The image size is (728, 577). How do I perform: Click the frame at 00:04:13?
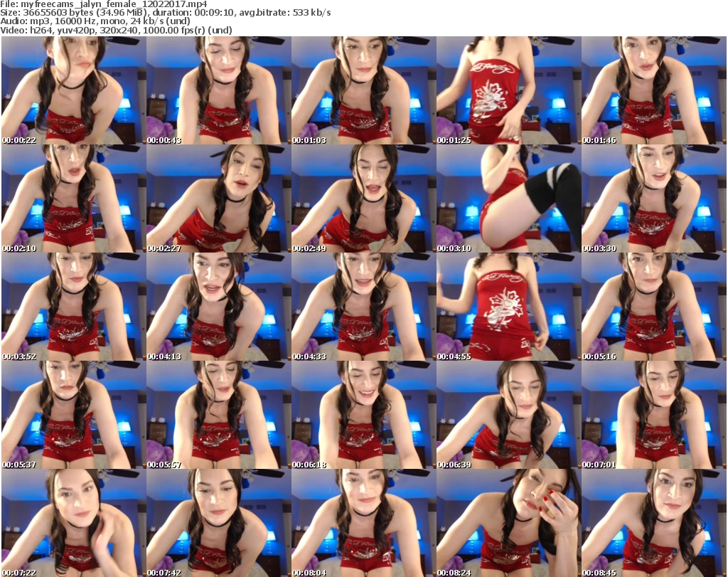tap(218, 307)
